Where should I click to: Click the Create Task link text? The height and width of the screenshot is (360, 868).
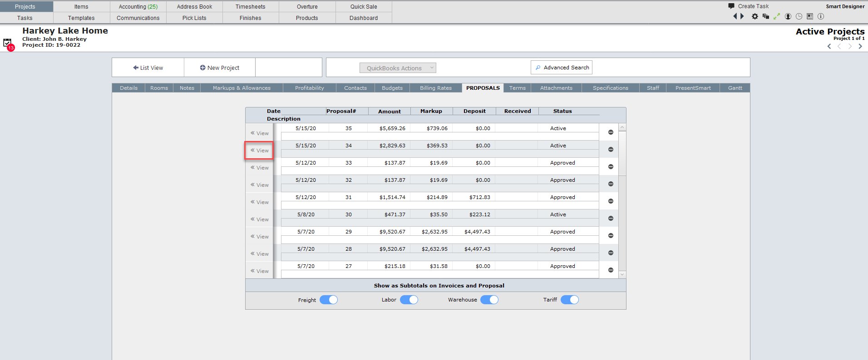tap(753, 6)
